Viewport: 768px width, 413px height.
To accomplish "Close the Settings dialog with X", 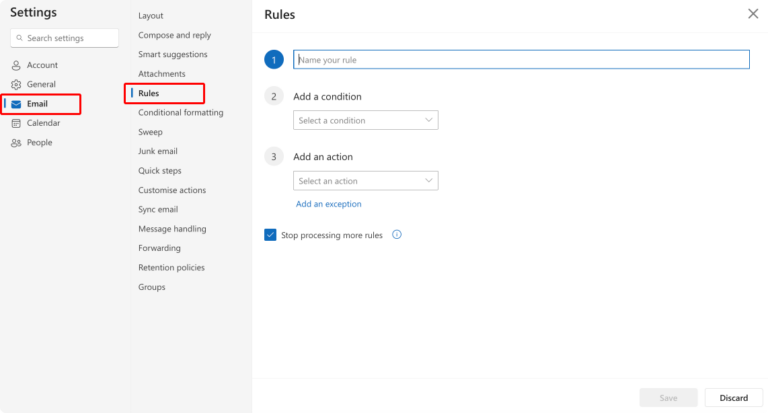I will pos(753,14).
